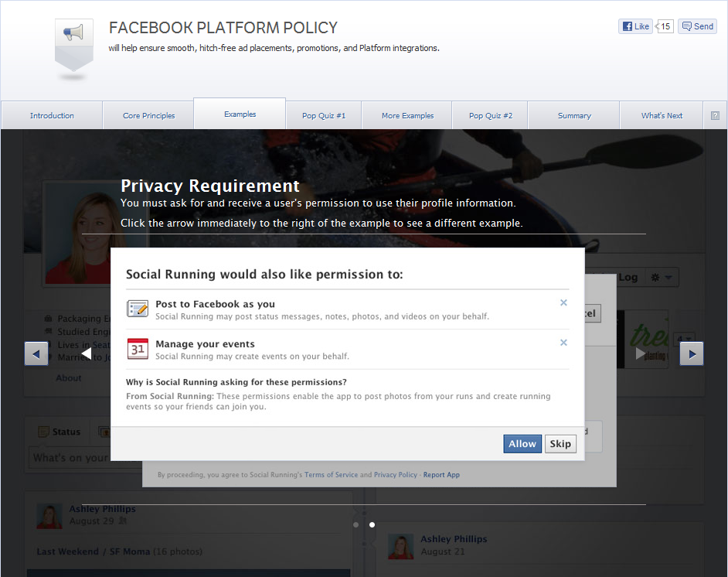Screen dimensions: 728x577
Task: Click the August 21 post date
Action: tap(443, 551)
